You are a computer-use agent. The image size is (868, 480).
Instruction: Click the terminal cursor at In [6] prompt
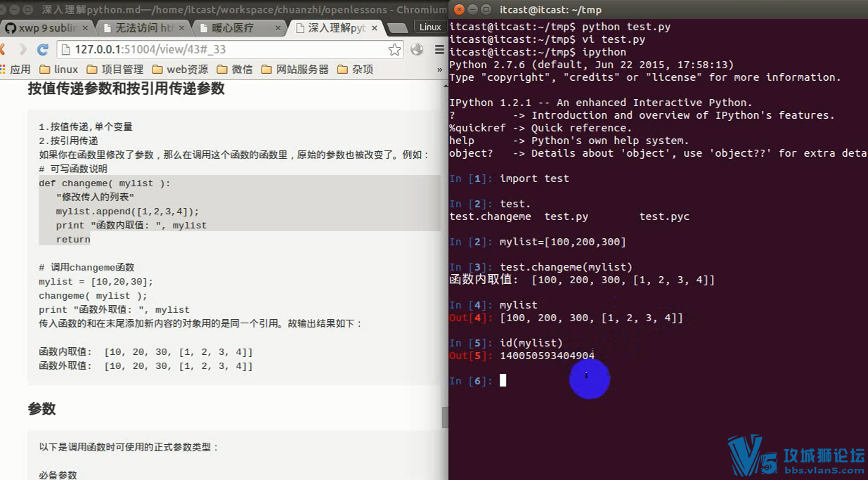[503, 380]
